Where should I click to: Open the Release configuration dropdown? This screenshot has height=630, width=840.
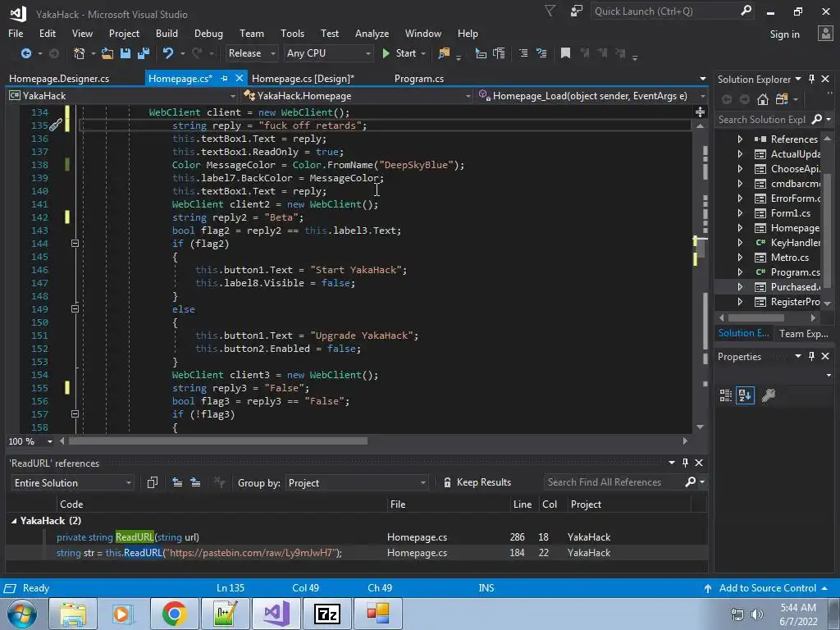point(251,53)
